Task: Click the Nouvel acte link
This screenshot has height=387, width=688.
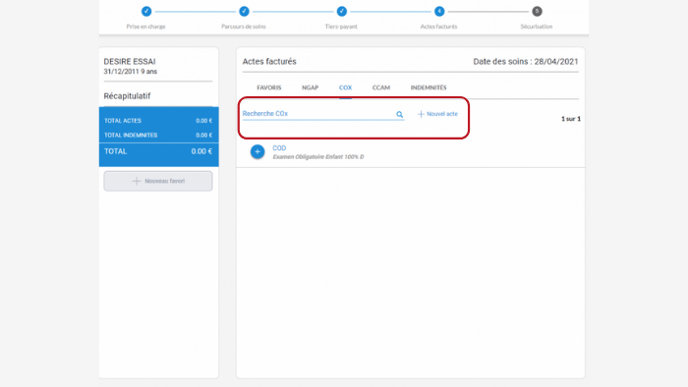Action: coord(437,114)
